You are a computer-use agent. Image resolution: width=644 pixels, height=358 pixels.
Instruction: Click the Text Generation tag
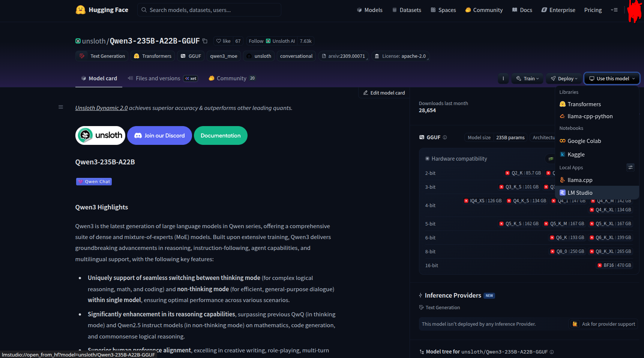click(x=102, y=56)
